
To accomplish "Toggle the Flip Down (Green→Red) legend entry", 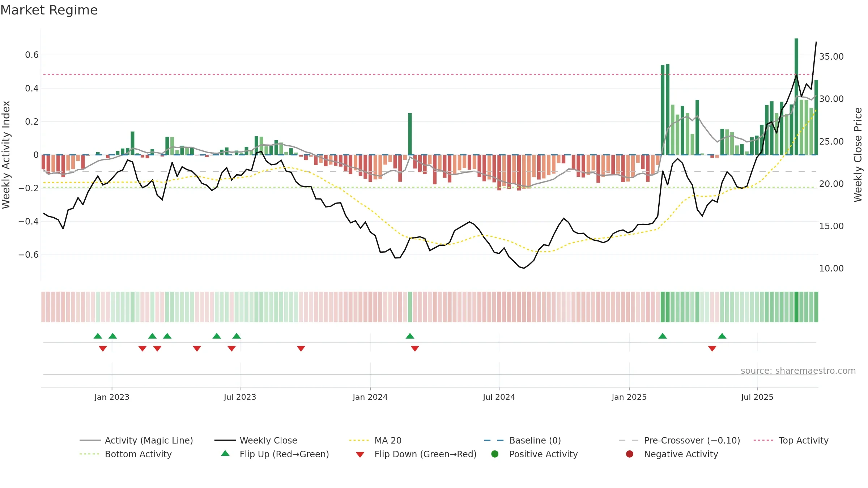I will [x=416, y=454].
